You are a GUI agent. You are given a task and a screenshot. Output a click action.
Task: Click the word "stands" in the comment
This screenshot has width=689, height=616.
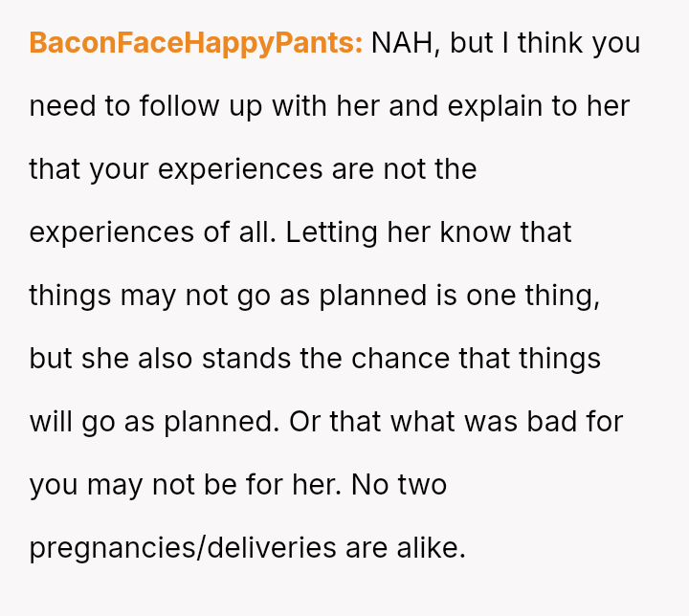coord(252,359)
